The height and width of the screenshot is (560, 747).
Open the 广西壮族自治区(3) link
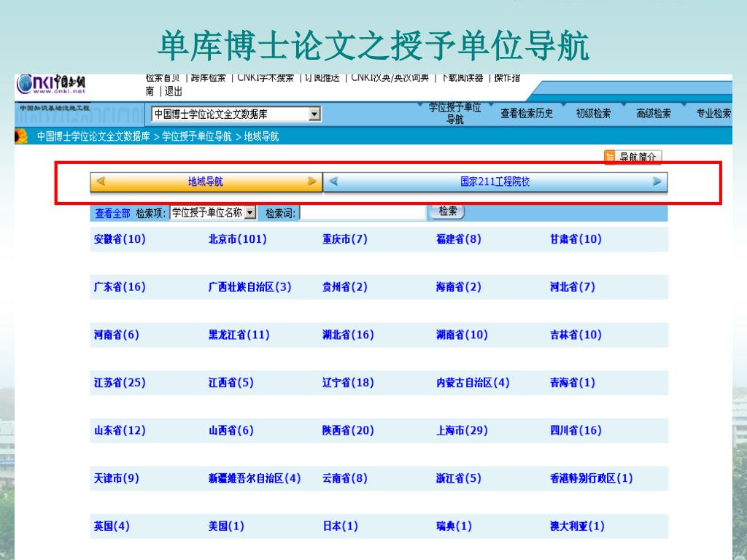(250, 287)
